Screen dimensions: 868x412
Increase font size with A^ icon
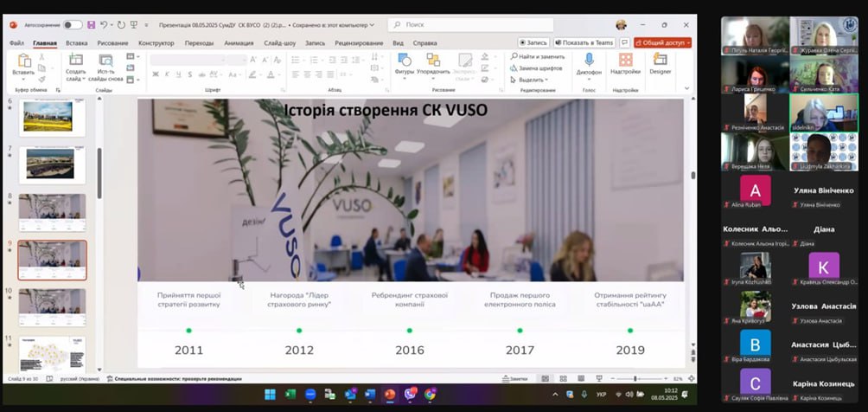tap(253, 60)
